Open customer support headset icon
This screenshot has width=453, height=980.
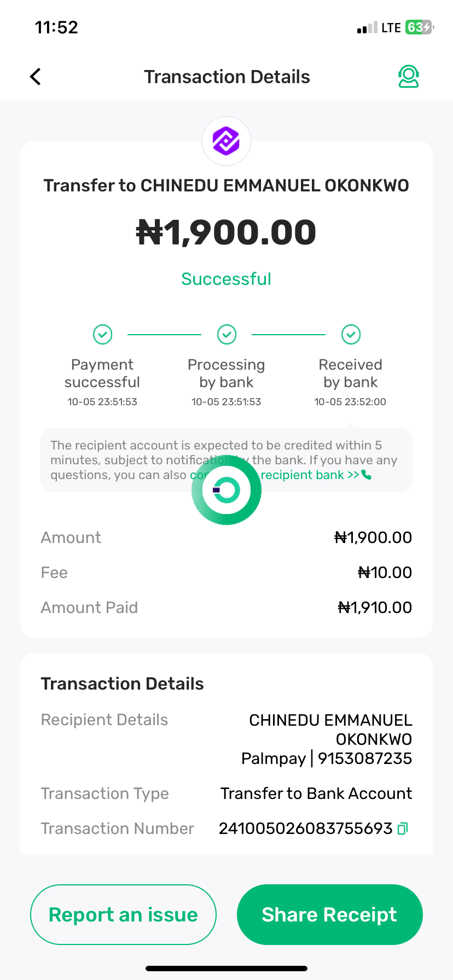coord(408,77)
